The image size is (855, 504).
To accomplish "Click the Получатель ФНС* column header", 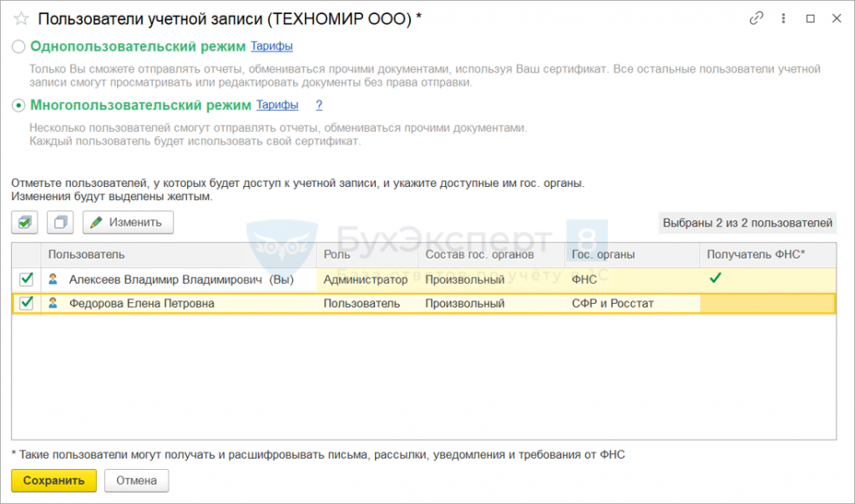I will click(768, 255).
